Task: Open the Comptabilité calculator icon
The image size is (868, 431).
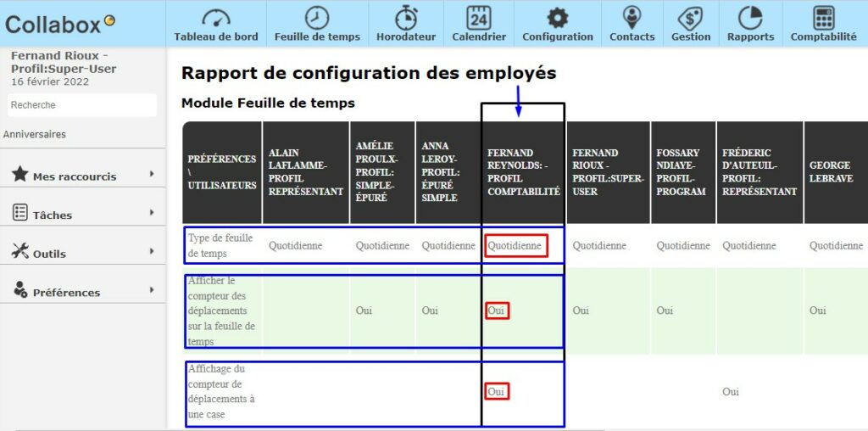Action: pyautogui.click(x=823, y=18)
